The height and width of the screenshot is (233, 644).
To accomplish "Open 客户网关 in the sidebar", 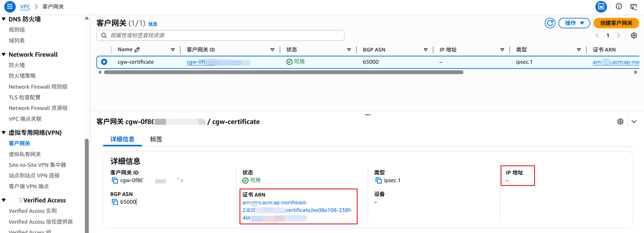I will [19, 143].
